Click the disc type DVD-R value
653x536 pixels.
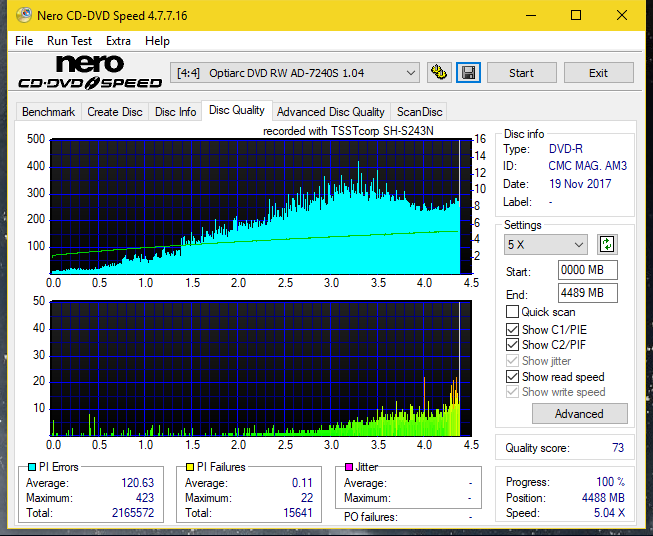click(x=566, y=149)
